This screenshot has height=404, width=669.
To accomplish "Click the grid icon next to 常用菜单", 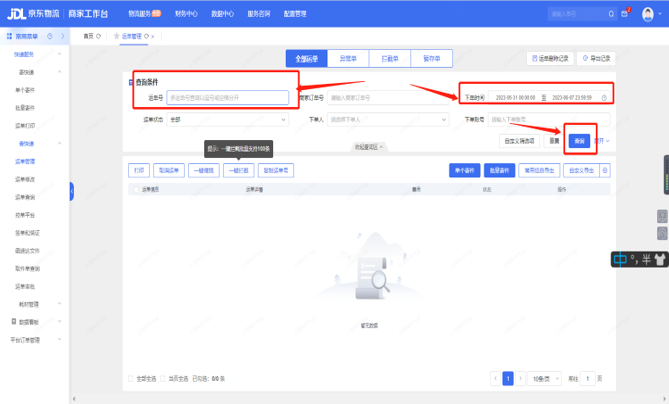I will pos(9,36).
